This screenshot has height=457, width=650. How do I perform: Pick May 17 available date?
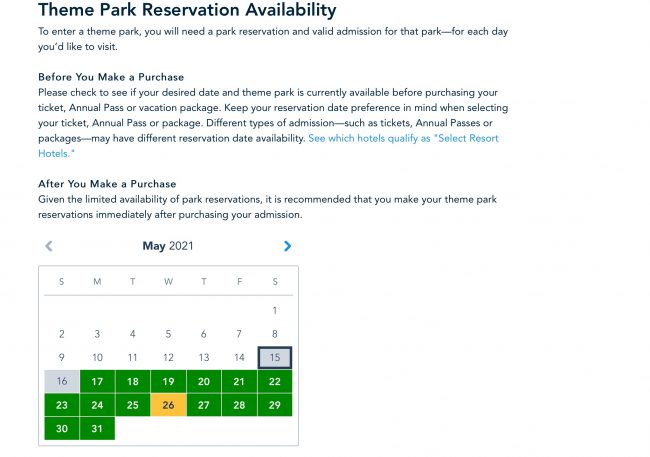point(97,381)
